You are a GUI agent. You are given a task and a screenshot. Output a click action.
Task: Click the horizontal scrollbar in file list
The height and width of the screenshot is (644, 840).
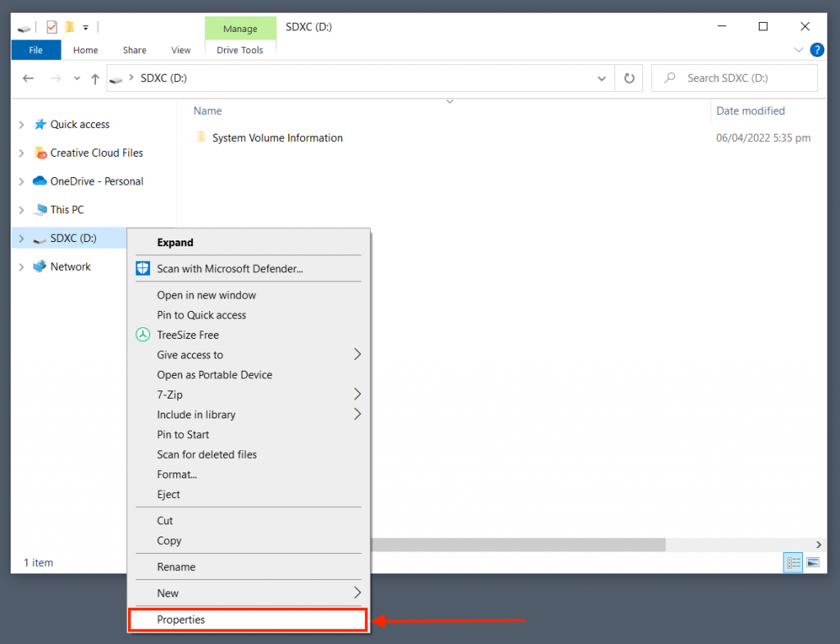tap(517, 545)
